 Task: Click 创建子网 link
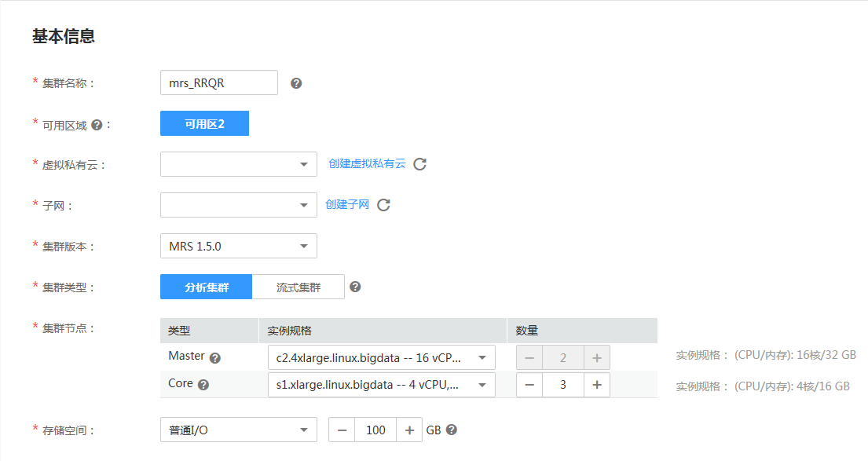point(347,205)
